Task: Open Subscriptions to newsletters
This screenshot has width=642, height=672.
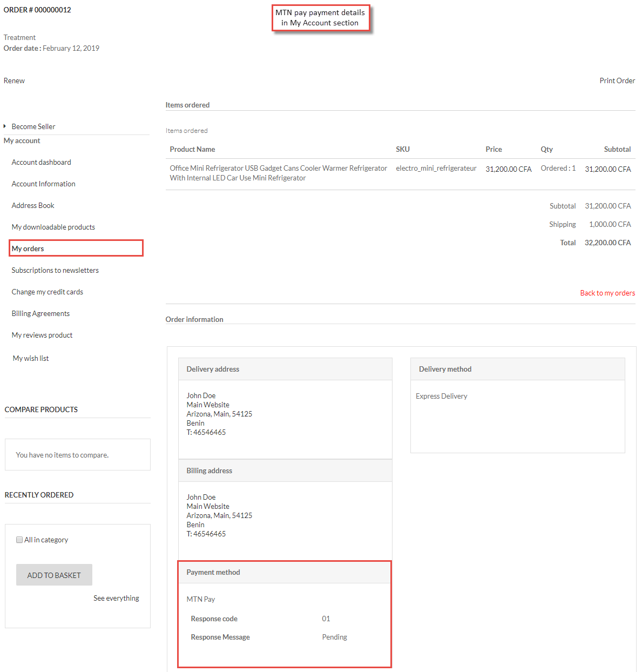Action: click(x=55, y=270)
